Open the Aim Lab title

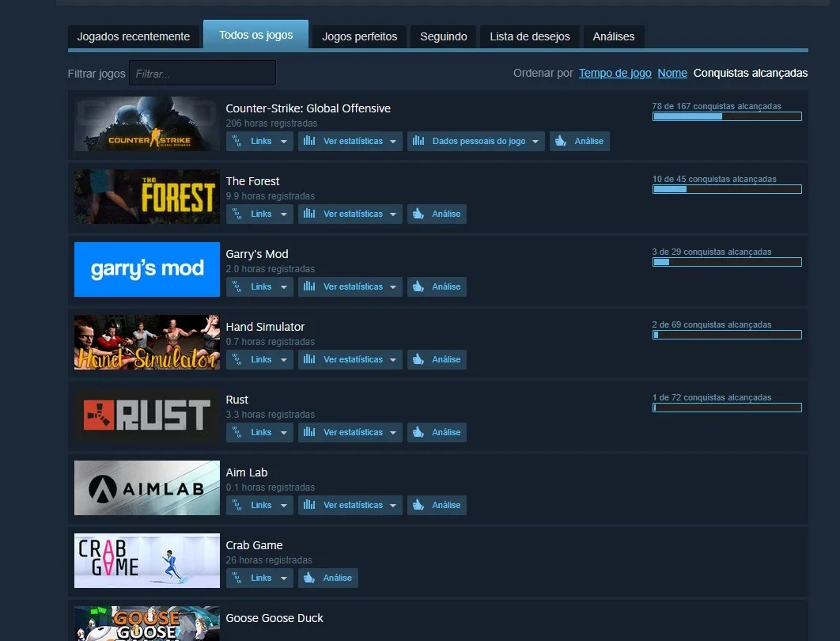point(247,472)
